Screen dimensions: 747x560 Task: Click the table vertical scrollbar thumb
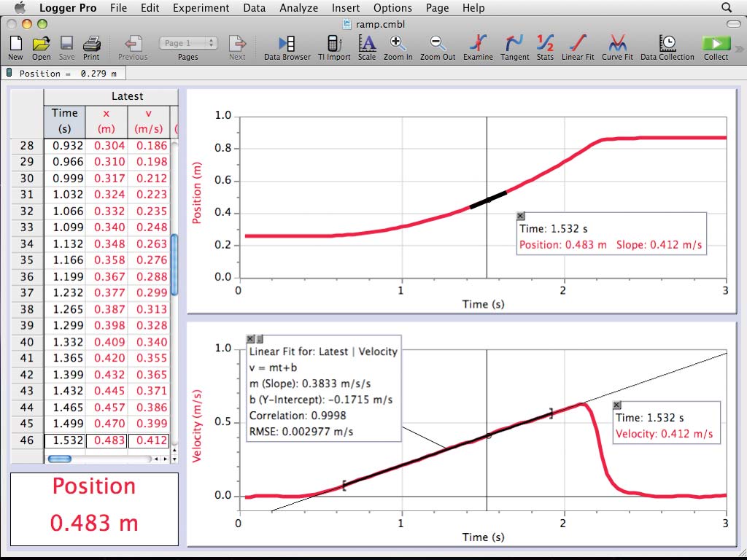tap(174, 264)
